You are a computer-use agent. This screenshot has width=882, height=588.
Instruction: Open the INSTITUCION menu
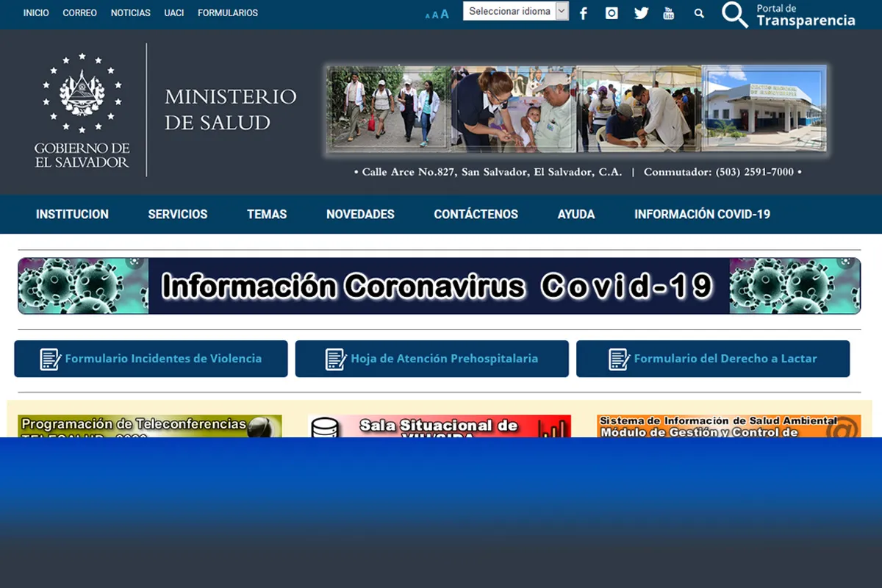click(x=72, y=214)
